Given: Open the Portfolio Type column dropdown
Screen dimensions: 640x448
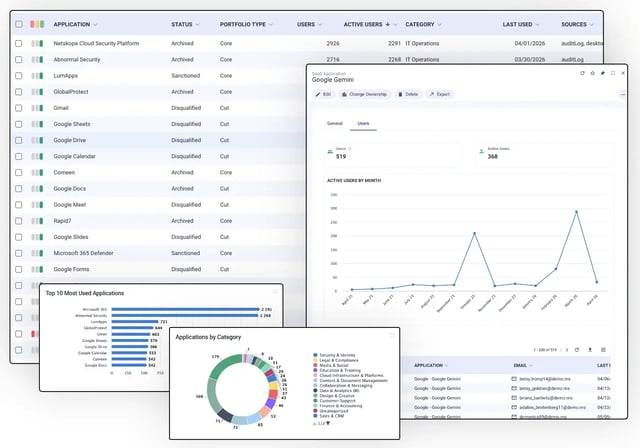Looking at the screenshot, I should (x=271, y=24).
